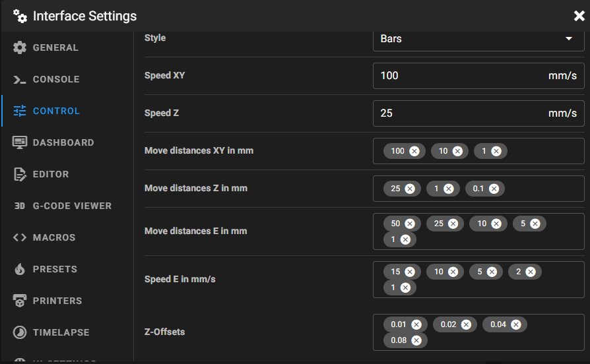This screenshot has height=364, width=590.
Task: Click the General gear icon in sidebar
Action: [20, 47]
